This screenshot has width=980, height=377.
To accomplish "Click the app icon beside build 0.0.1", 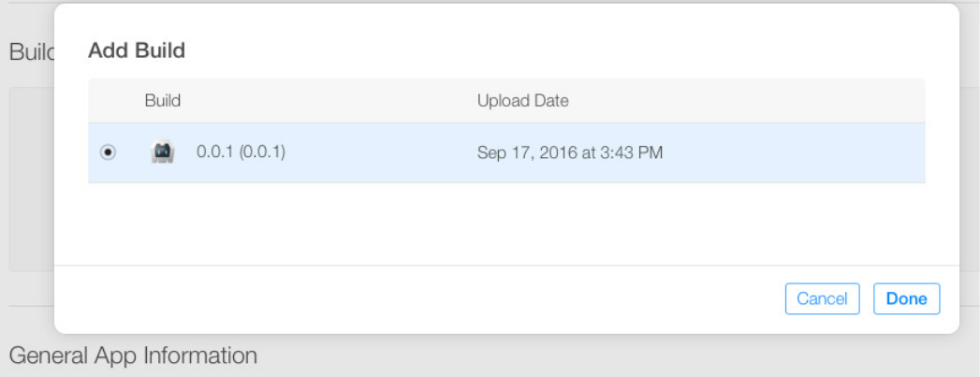I will coord(163,152).
